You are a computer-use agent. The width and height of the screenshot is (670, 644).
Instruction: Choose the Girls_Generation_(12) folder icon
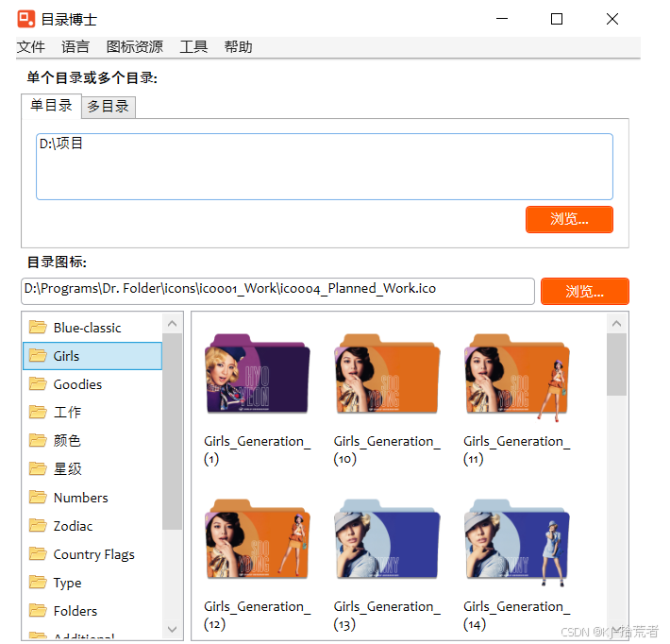tap(258, 539)
